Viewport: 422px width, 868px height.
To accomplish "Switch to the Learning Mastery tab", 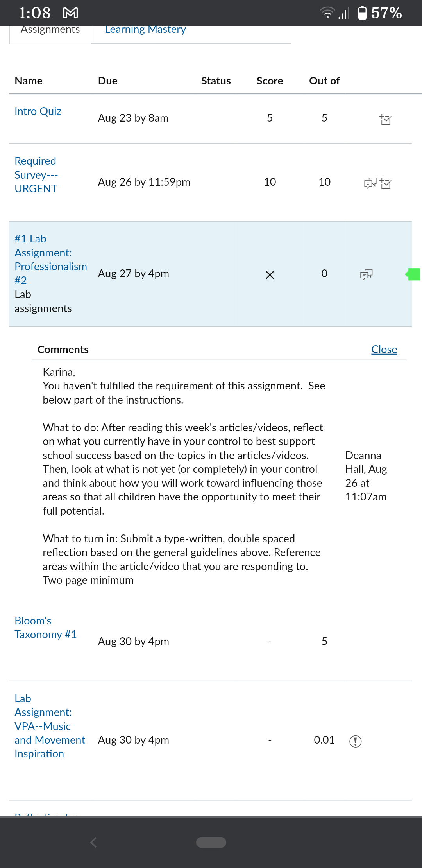I will pyautogui.click(x=145, y=30).
